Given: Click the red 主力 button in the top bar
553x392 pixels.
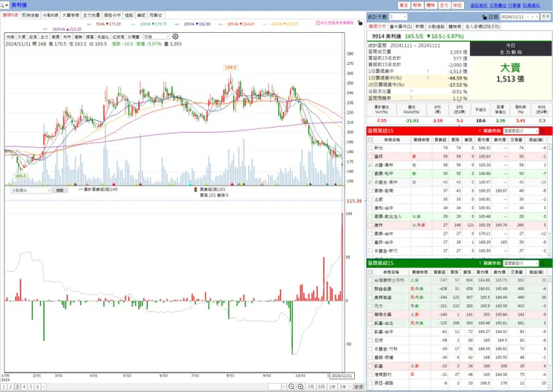Looking at the screenshot, I should pos(444,5).
